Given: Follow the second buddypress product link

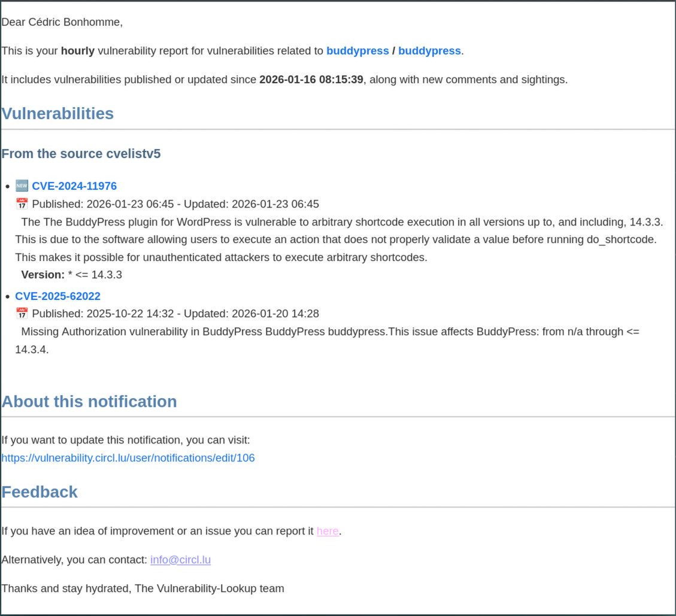Looking at the screenshot, I should 429,51.
